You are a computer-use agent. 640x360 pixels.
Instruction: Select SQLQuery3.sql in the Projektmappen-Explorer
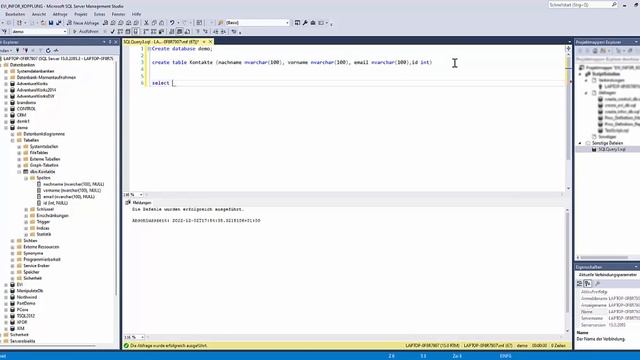click(612, 149)
